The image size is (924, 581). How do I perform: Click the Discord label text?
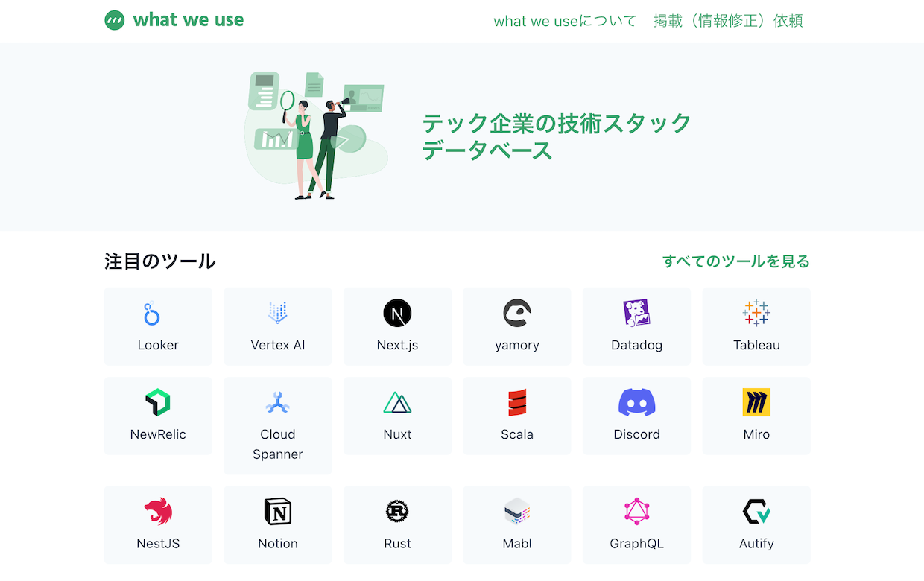637,434
